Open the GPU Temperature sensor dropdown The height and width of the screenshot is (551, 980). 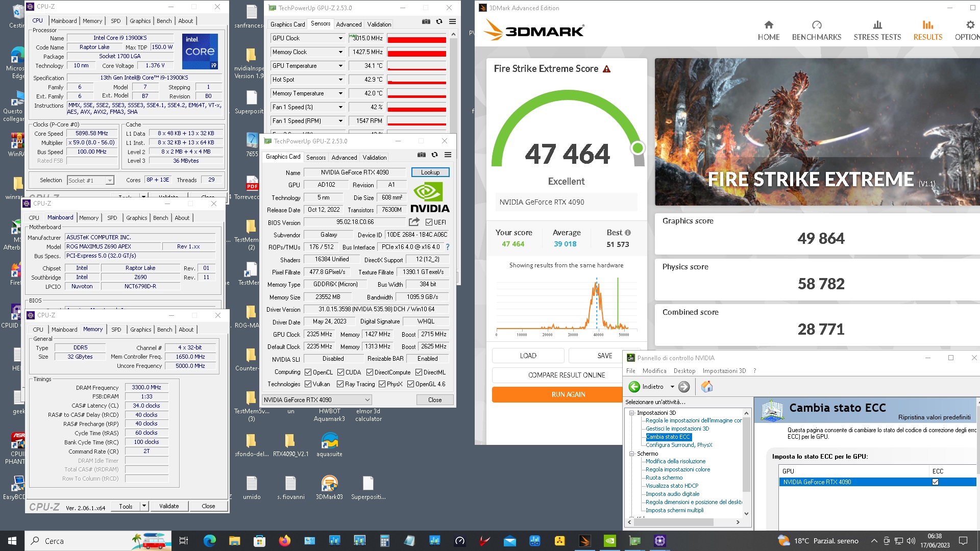pos(340,66)
